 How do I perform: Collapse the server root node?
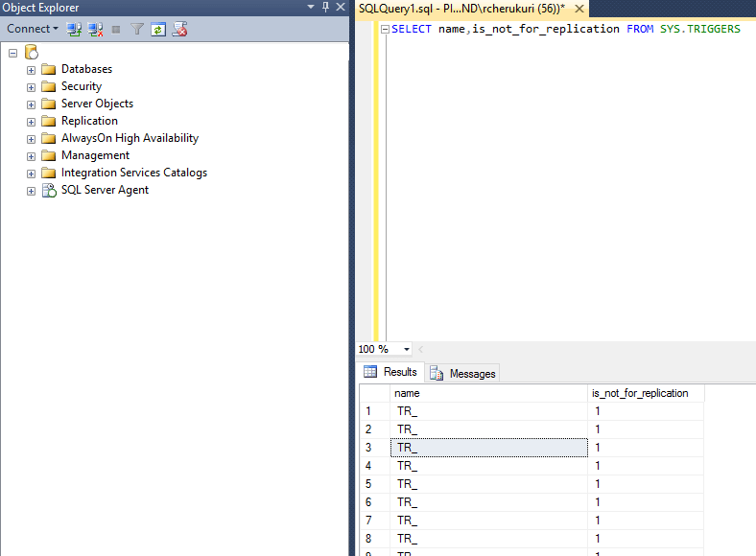(x=13, y=53)
